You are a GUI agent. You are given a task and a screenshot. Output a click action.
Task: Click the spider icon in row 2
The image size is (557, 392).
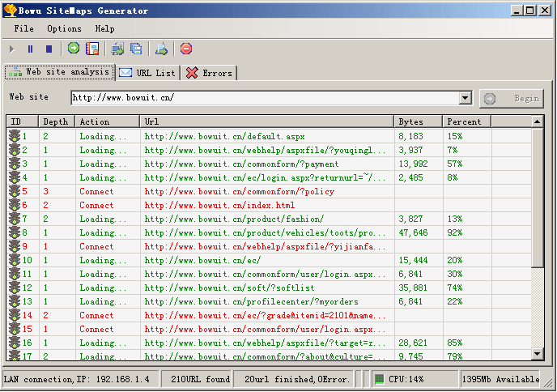point(15,150)
